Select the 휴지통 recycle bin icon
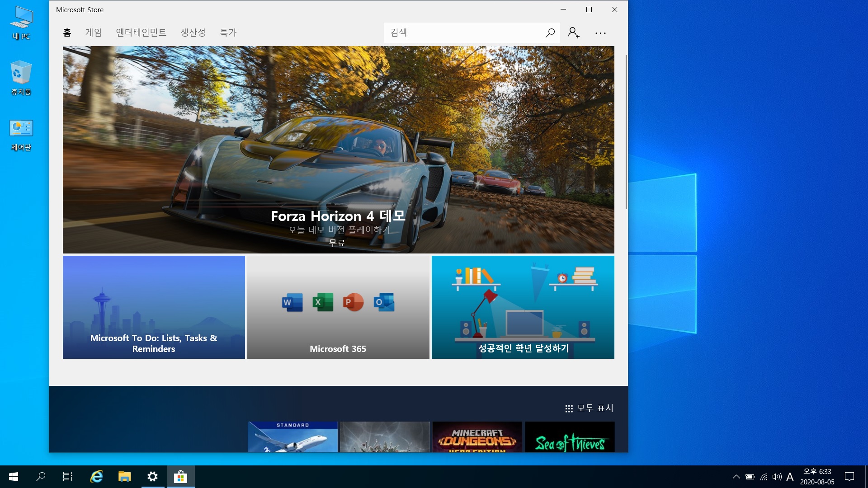Screen dimensions: 868x488 [21, 78]
